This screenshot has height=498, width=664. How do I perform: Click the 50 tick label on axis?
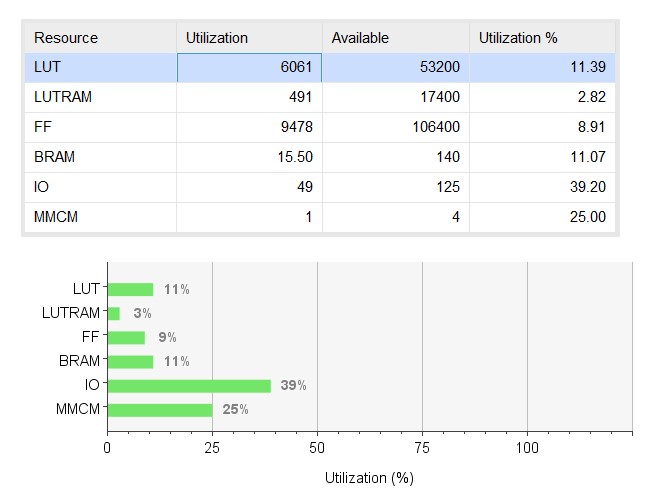point(317,448)
